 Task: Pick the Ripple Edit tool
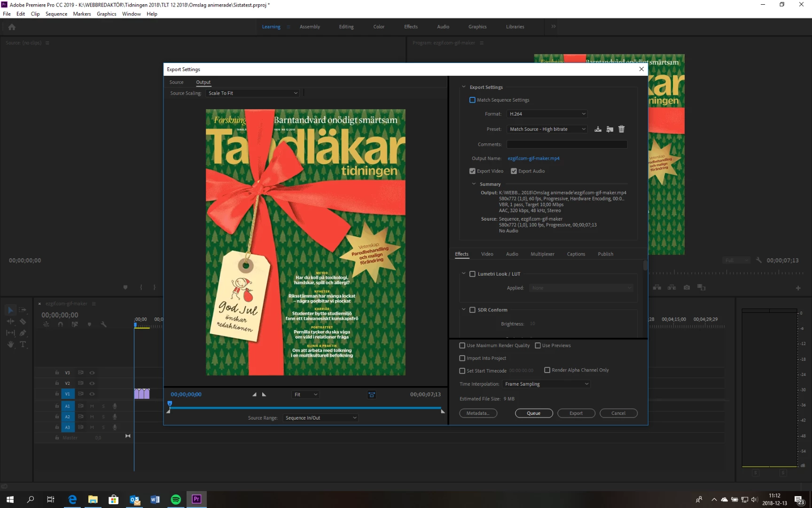click(10, 321)
